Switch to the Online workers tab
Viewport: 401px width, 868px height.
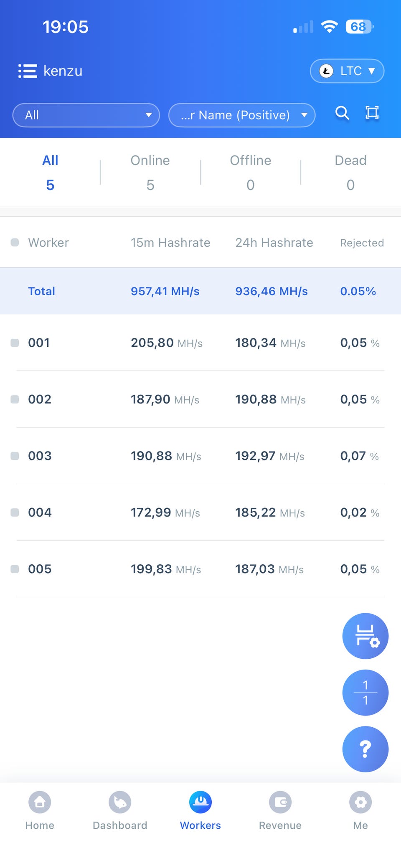(x=150, y=172)
